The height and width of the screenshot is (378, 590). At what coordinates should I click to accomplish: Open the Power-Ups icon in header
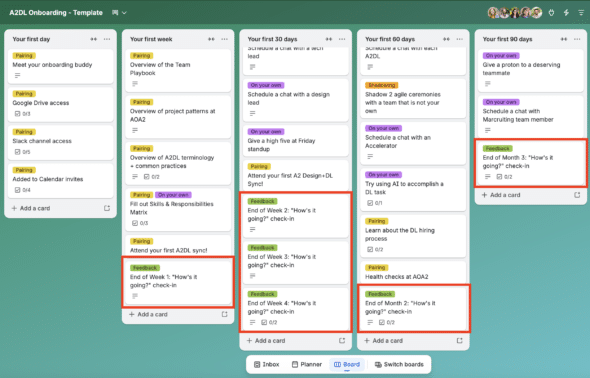point(551,13)
